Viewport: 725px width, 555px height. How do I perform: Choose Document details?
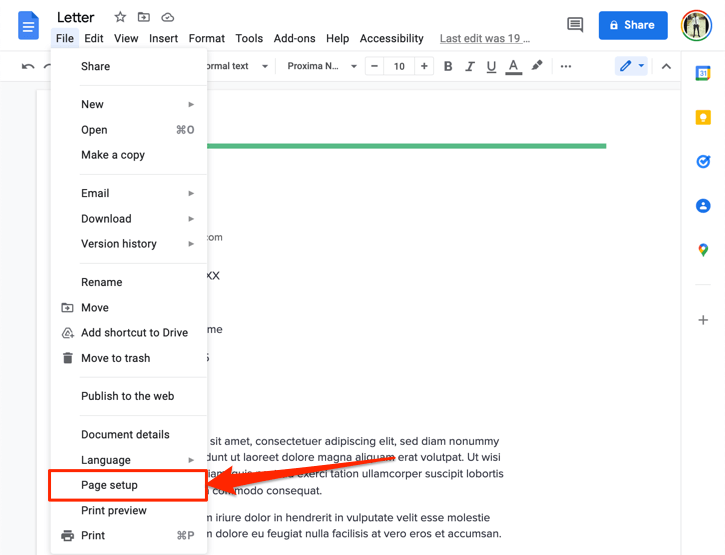coord(129,435)
